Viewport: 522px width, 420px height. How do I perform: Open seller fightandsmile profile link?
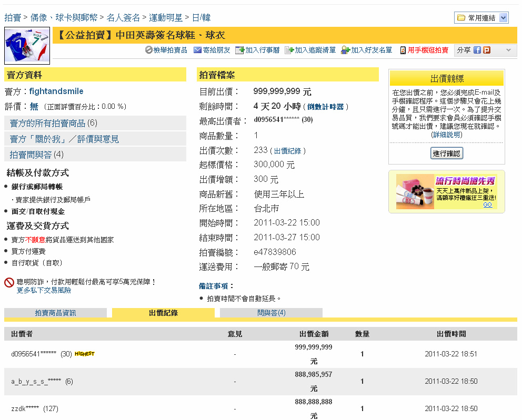56,91
